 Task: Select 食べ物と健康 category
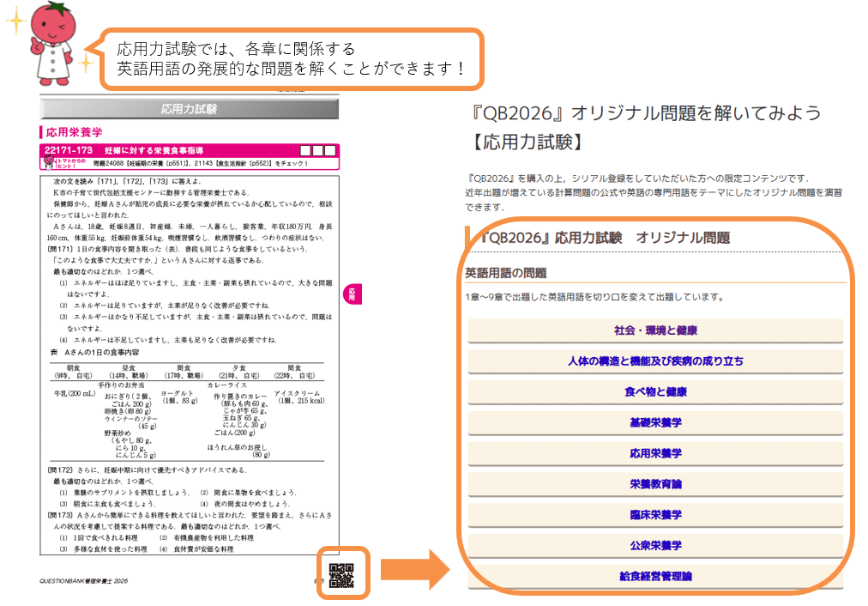tap(655, 392)
